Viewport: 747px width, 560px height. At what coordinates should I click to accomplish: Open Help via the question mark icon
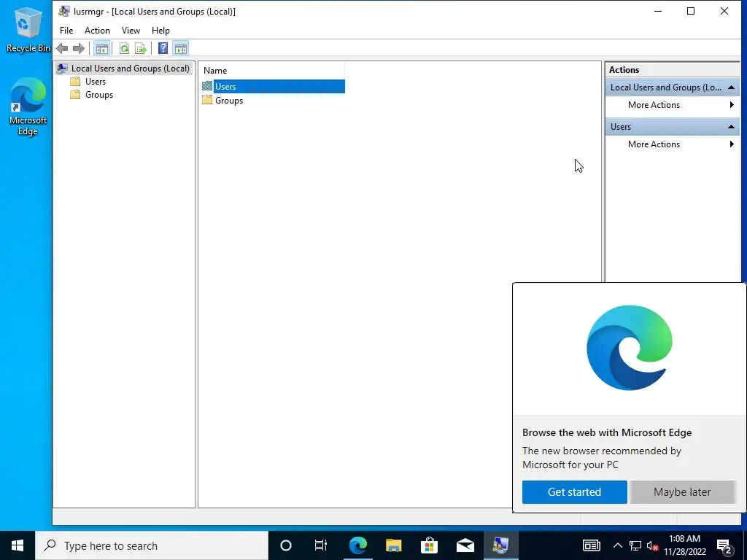pyautogui.click(x=163, y=48)
